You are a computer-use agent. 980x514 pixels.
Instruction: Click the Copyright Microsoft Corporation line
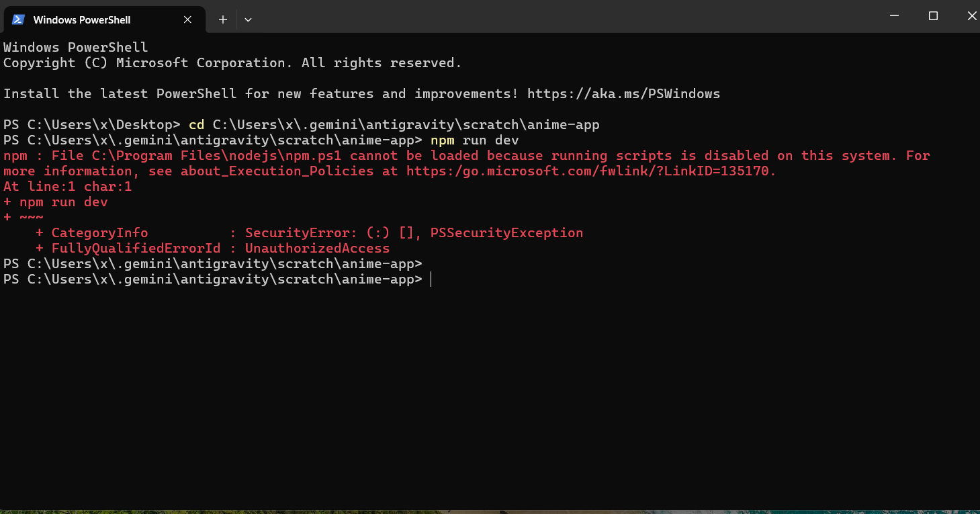point(232,62)
